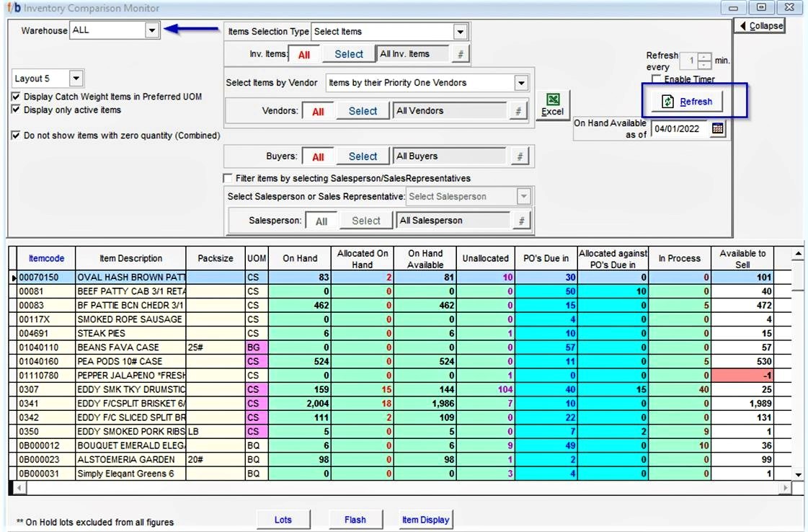Uncheck Display only active items

[x=17, y=110]
